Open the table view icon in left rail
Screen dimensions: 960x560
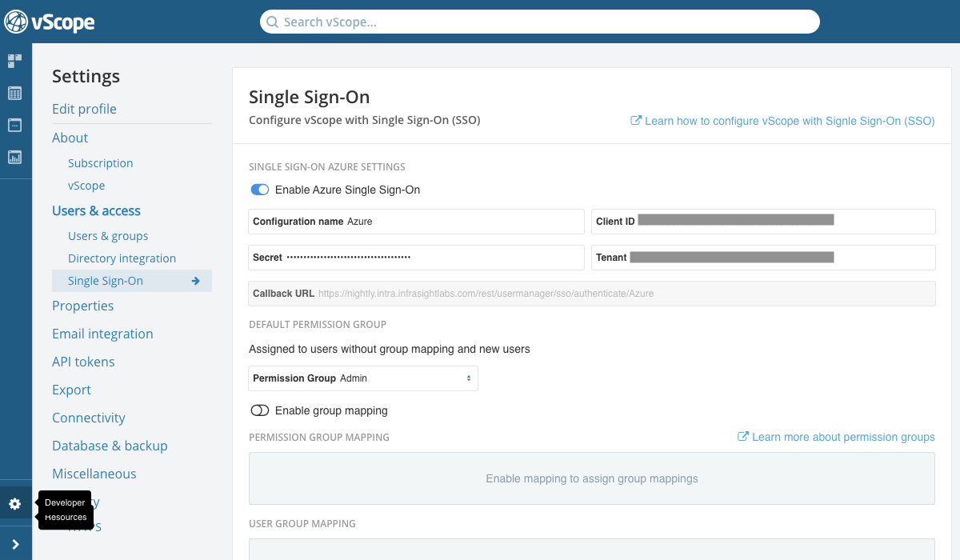[x=14, y=93]
